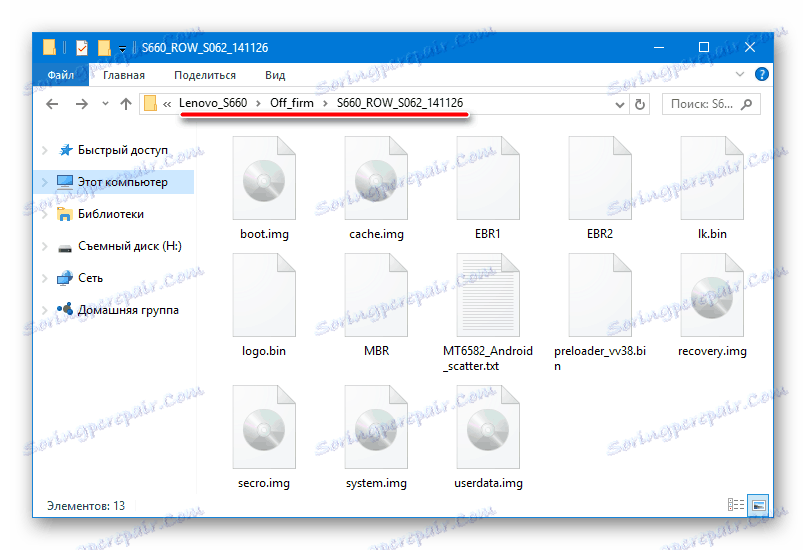Switch to details list view
The height and width of the screenshot is (550, 806).
tap(736, 505)
